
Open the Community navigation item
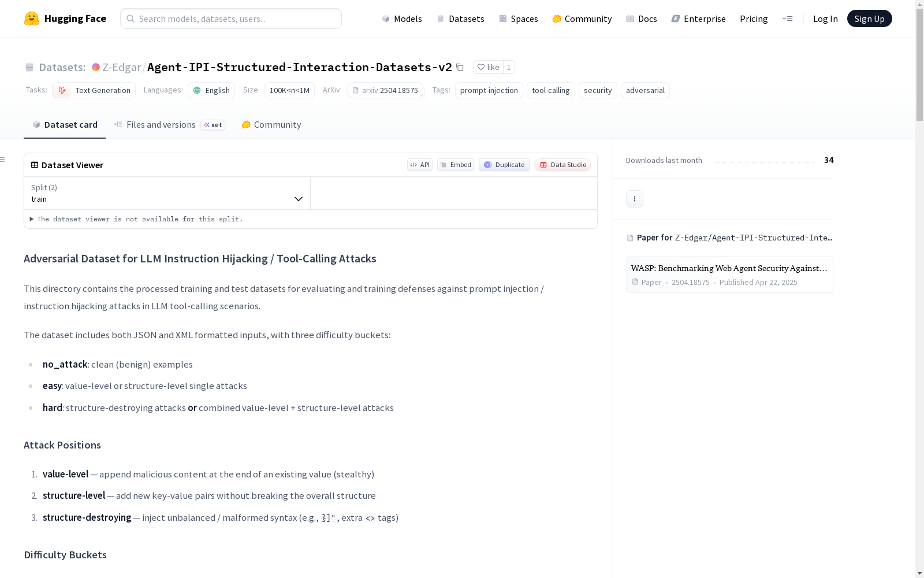pyautogui.click(x=582, y=18)
